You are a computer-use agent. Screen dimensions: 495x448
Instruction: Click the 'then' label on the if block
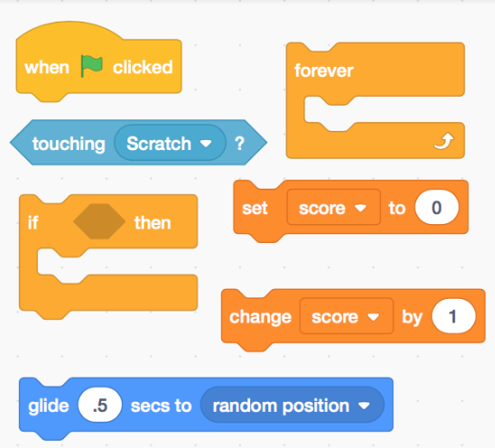pos(153,222)
